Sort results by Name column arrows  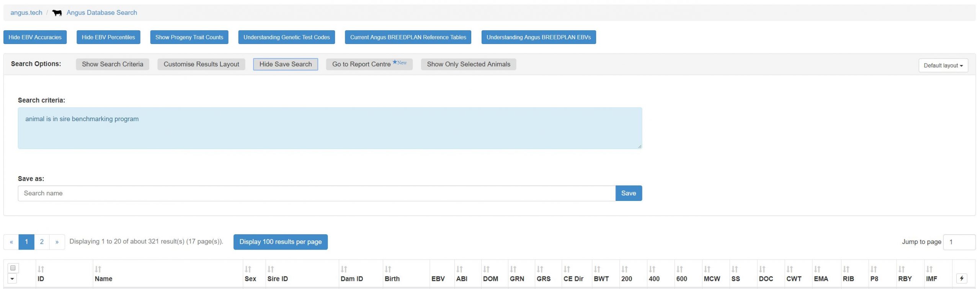98,269
